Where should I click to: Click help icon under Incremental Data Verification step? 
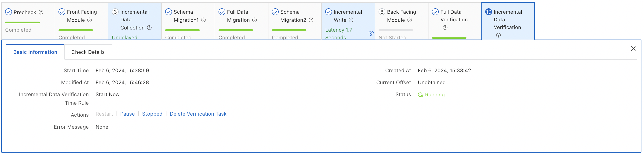(498, 35)
